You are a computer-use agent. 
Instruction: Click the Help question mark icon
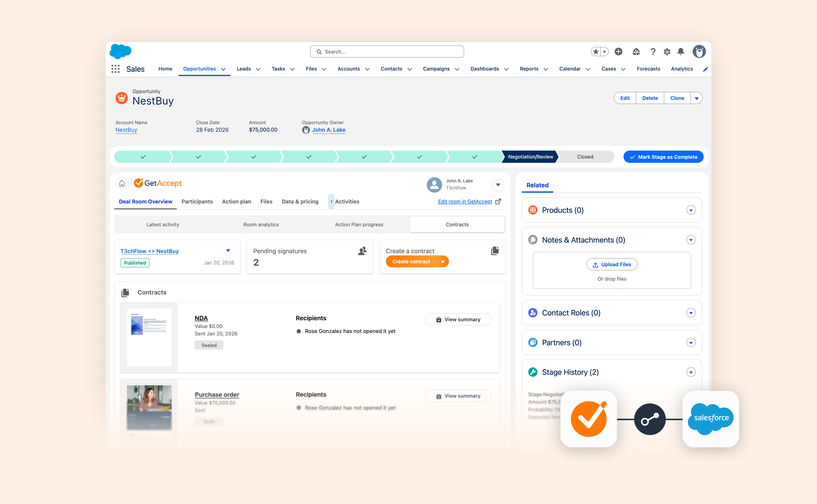(x=653, y=52)
